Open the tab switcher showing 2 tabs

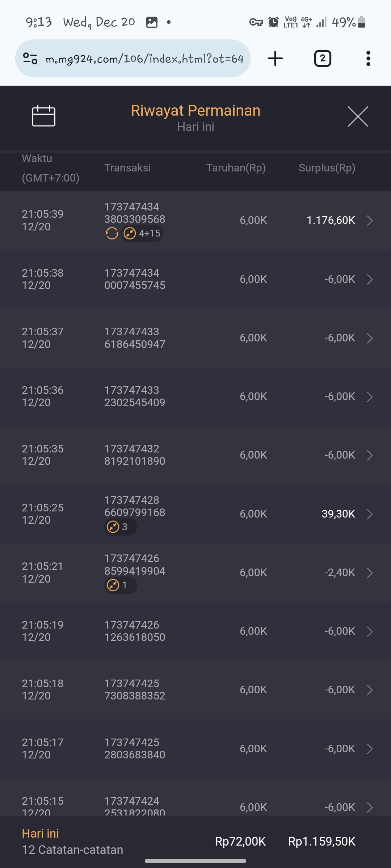pos(323,59)
